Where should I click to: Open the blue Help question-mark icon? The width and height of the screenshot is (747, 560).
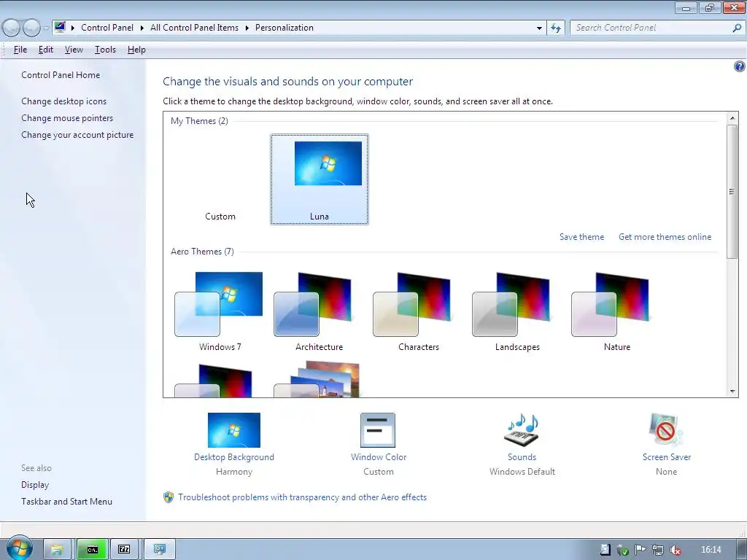739,66
